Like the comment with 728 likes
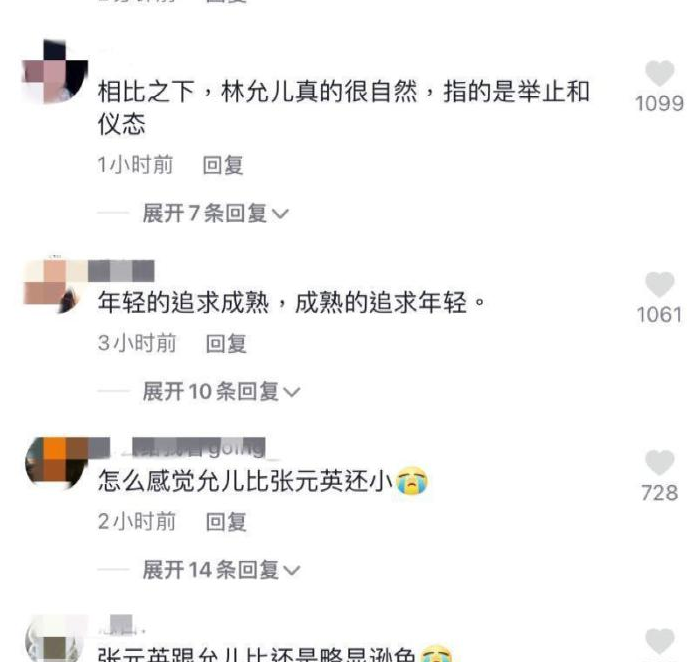This screenshot has height=662, width=697. 660,462
